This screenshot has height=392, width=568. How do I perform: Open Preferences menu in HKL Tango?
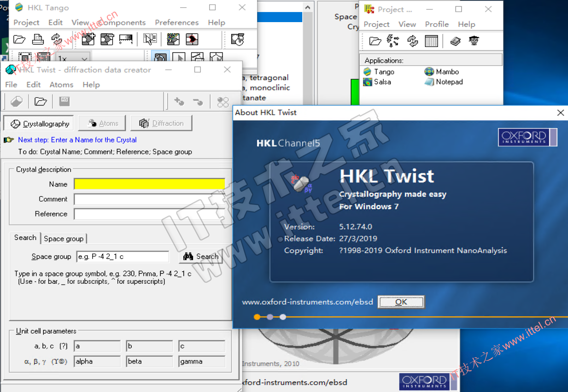click(x=176, y=22)
